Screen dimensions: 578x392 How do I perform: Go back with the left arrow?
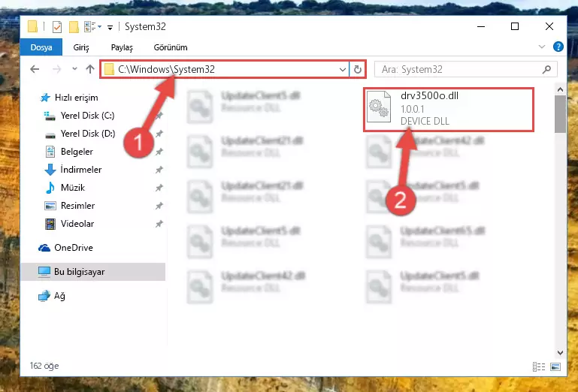(35, 69)
